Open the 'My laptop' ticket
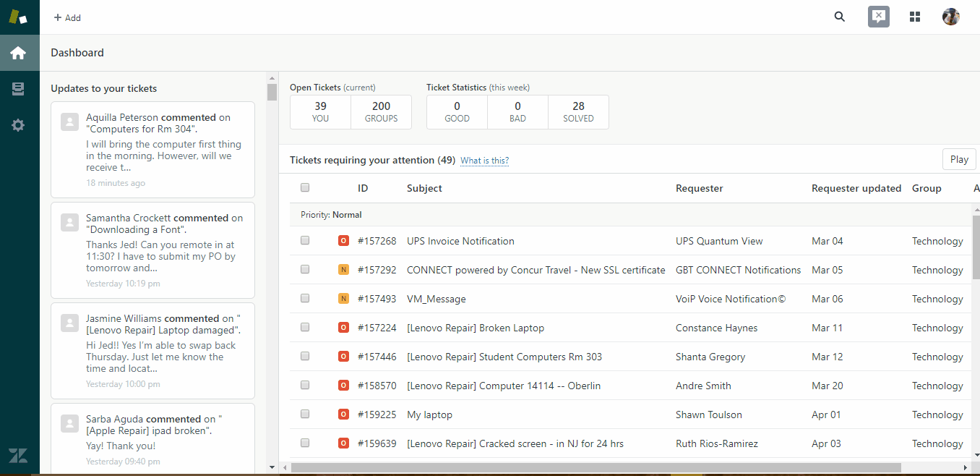 [429, 415]
